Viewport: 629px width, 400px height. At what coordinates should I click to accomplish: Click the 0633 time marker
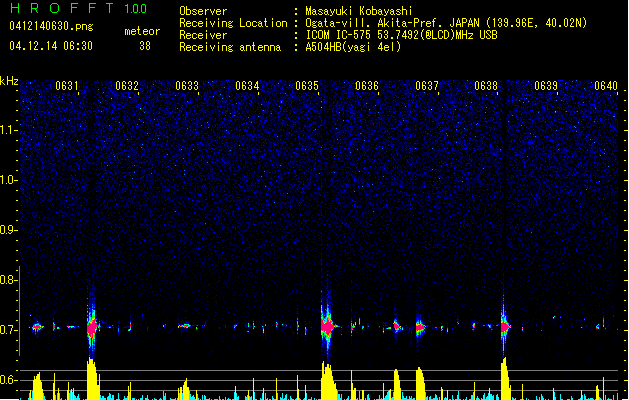[187, 86]
